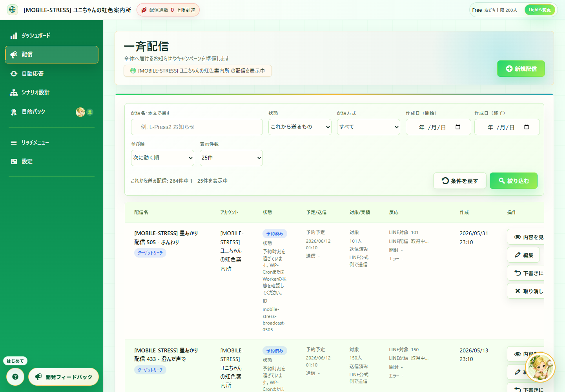Open calendar picker for 作成日（開始）
This screenshot has height=392, width=565.
tap(458, 127)
